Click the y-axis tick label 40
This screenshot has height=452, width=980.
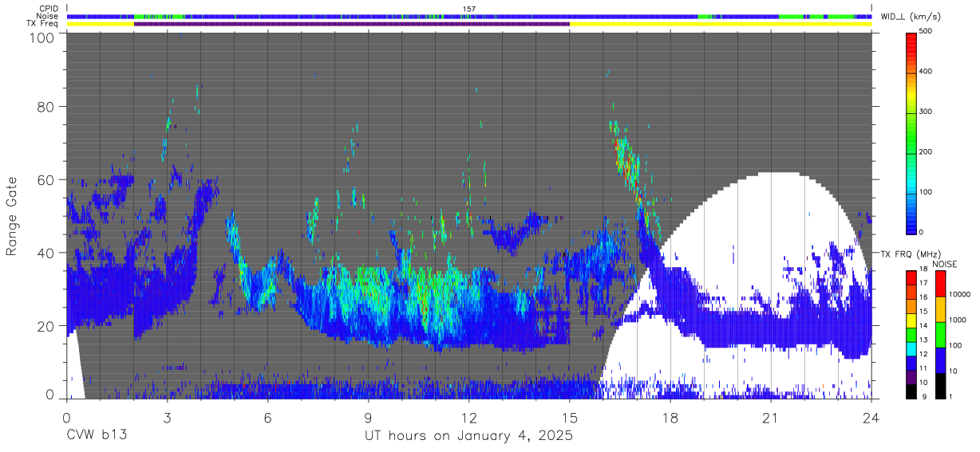tap(47, 253)
